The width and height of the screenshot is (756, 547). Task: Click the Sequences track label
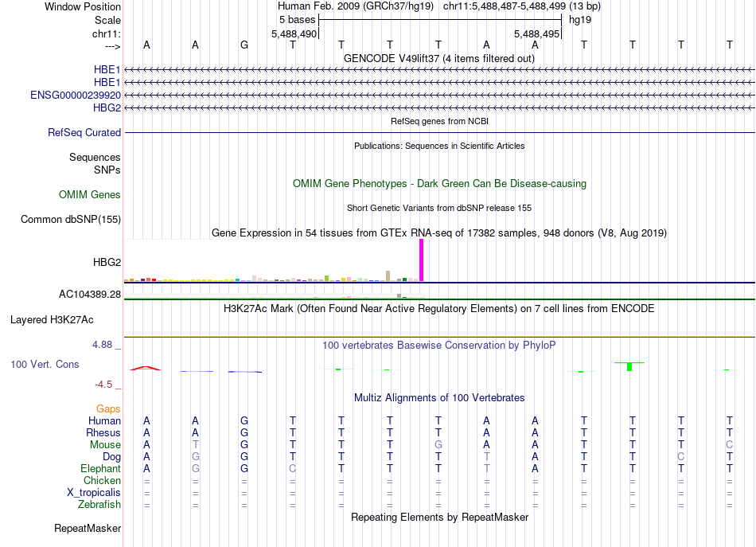click(x=95, y=157)
